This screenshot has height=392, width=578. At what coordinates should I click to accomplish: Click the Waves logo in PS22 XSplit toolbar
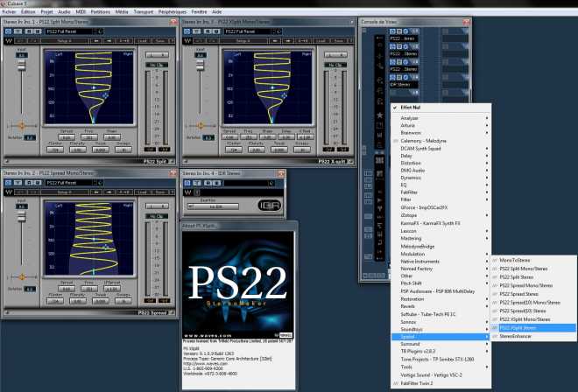[x=187, y=40]
